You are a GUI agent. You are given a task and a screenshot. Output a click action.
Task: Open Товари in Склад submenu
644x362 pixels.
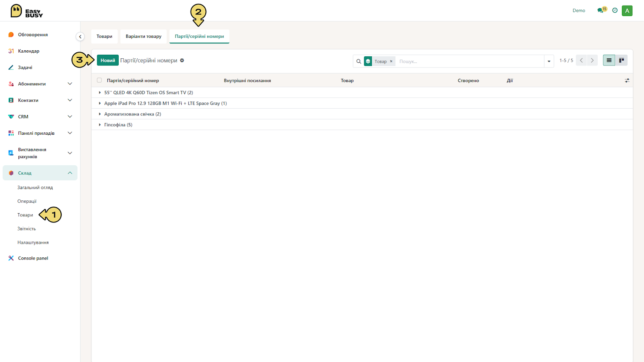tap(25, 215)
